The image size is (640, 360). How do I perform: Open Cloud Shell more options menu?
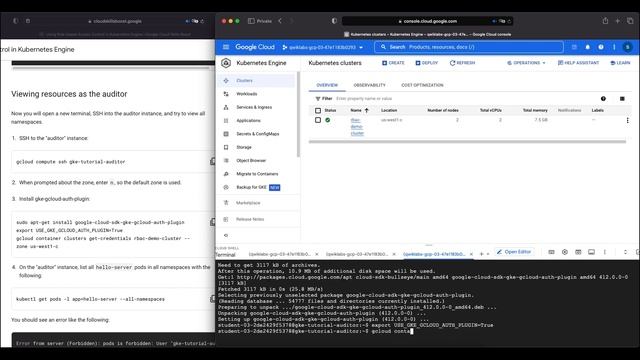[605, 252]
